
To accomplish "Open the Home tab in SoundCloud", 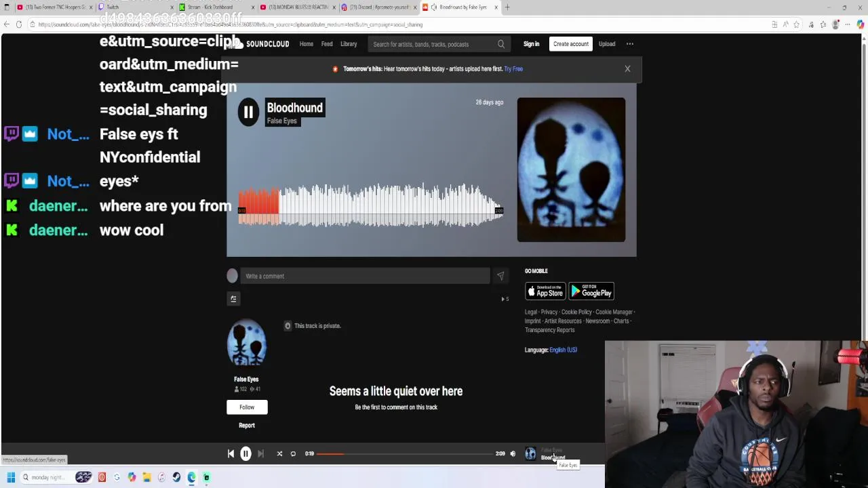I will 307,44.
